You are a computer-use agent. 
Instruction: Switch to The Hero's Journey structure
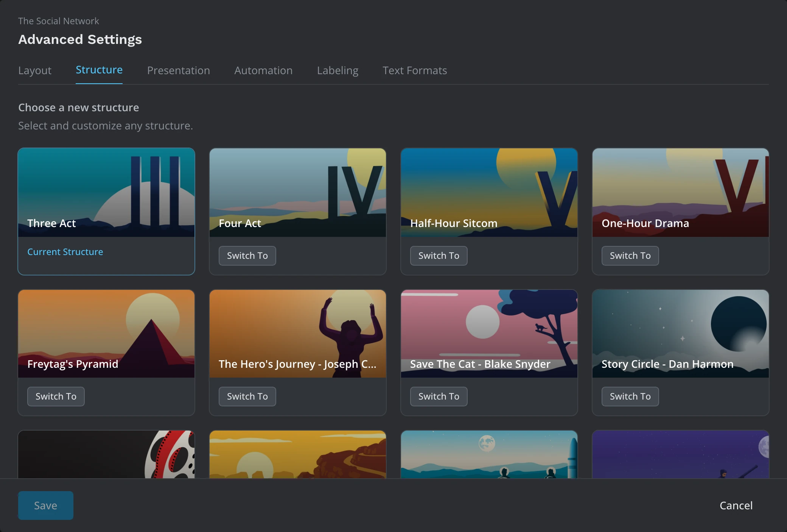[x=247, y=397]
